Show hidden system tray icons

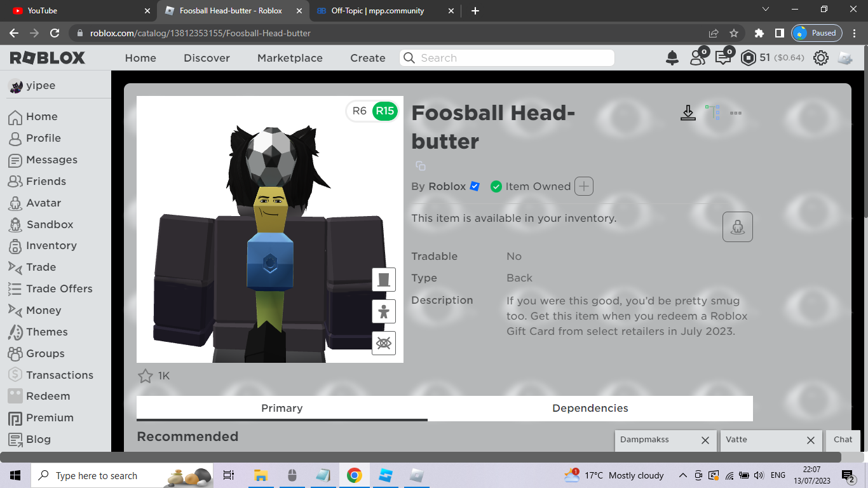(683, 475)
